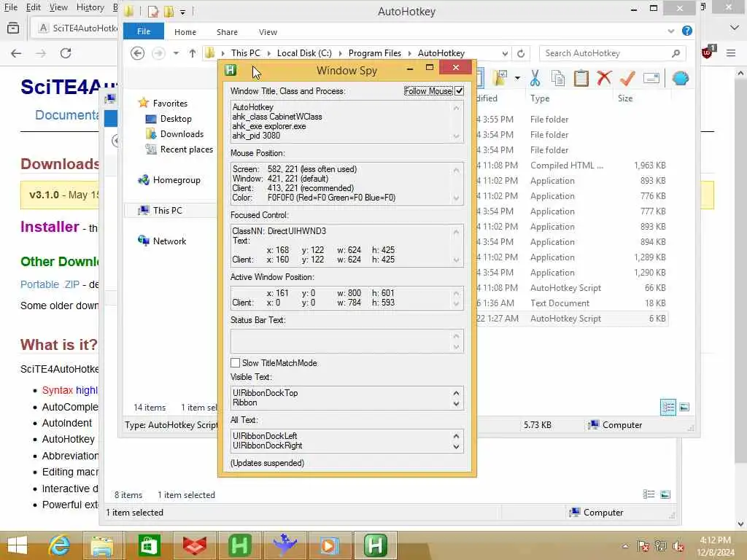This screenshot has width=747, height=560.
Task: Open the browser History menu
Action: [x=90, y=7]
